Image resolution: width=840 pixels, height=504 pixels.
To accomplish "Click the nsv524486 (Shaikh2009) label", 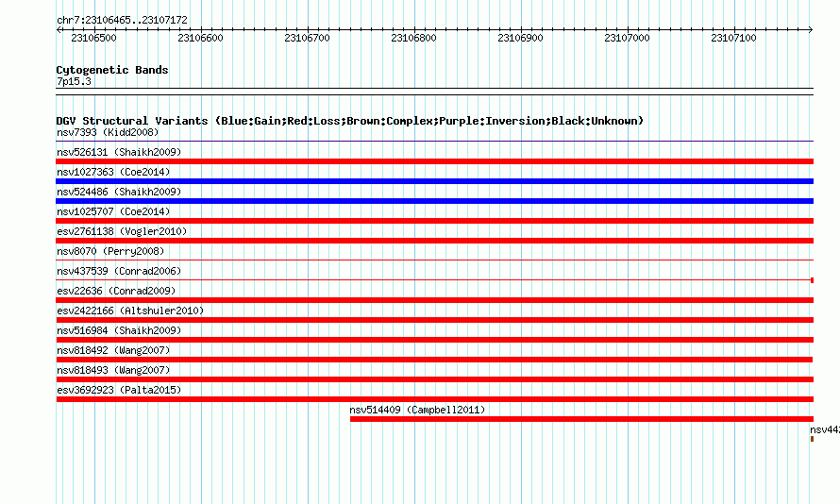I will pos(119,192).
